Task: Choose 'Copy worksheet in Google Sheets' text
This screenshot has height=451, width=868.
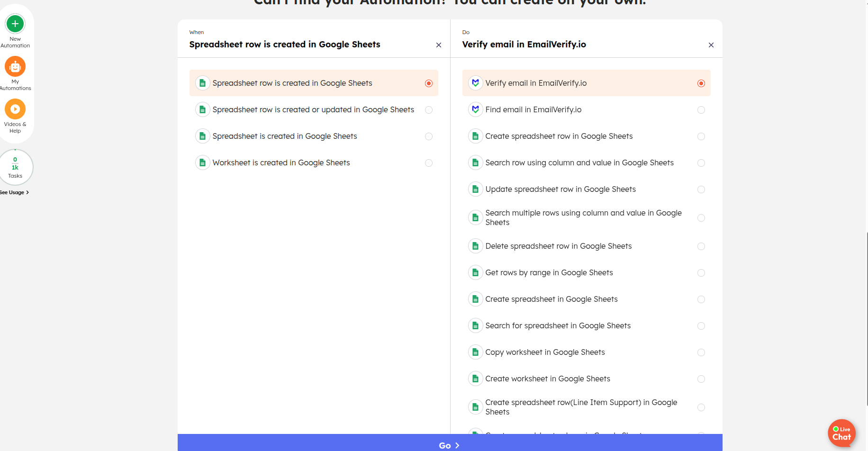Action: 545,352
